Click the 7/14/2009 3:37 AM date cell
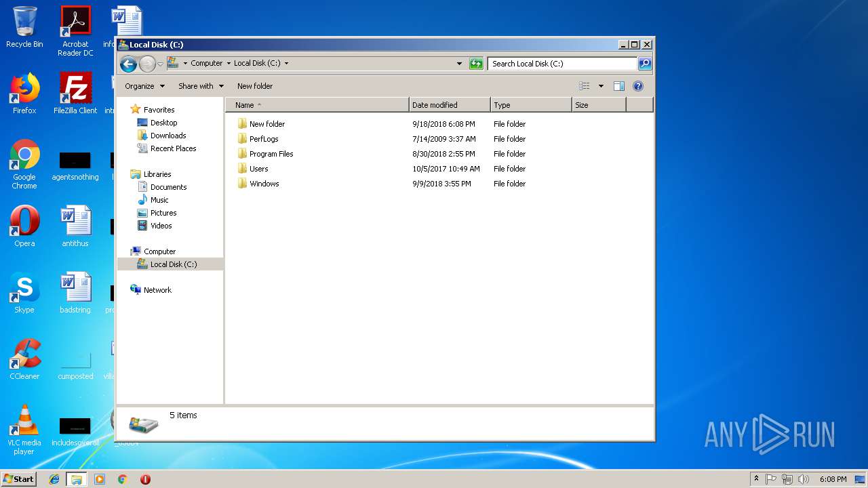This screenshot has height=488, width=868. tap(444, 139)
